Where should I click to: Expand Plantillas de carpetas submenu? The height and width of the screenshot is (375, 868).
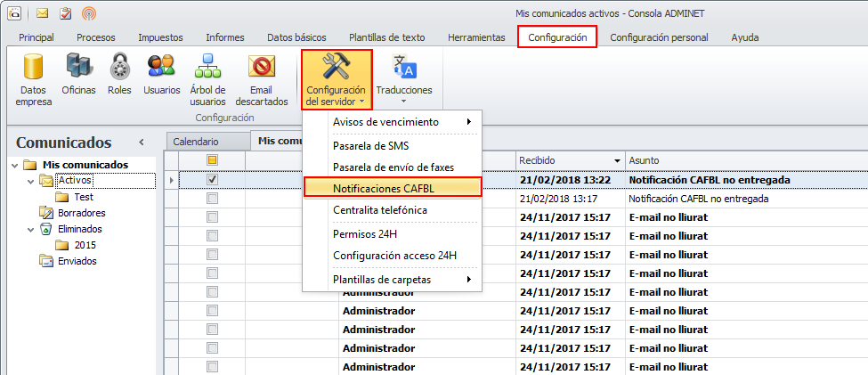[392, 280]
